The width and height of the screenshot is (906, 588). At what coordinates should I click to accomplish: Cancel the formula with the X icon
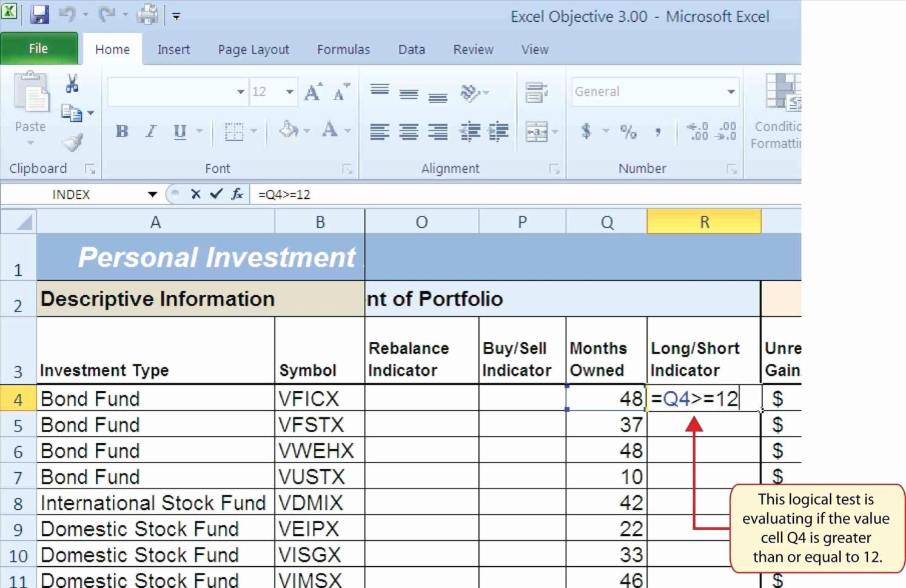point(196,195)
